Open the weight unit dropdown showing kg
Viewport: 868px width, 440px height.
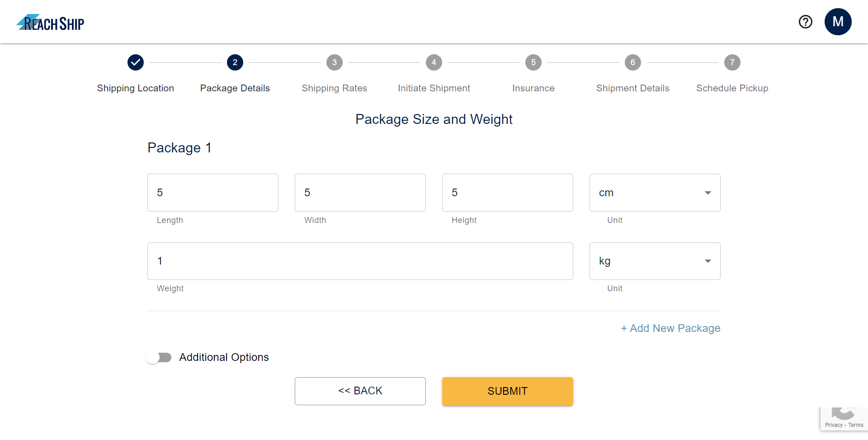654,261
